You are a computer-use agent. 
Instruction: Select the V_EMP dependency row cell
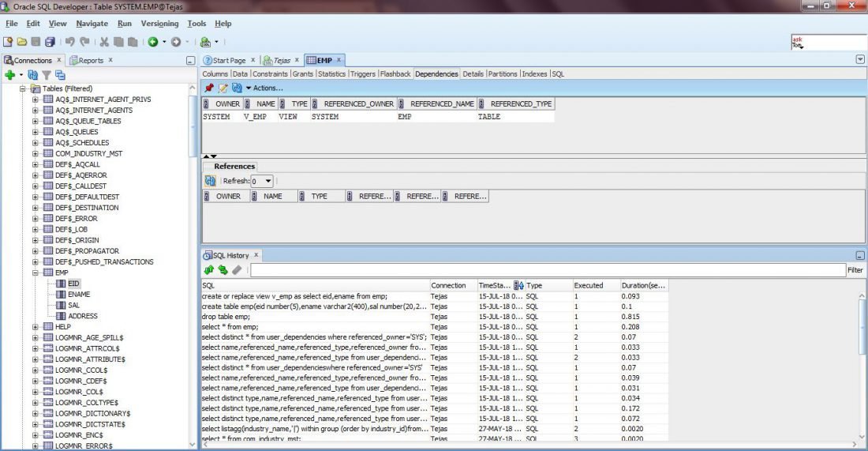pyautogui.click(x=255, y=116)
